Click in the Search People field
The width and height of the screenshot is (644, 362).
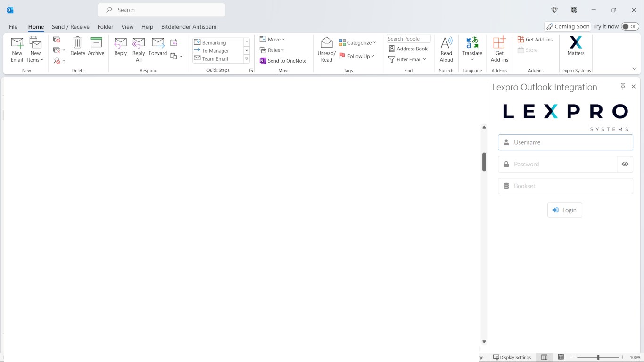coord(409,39)
